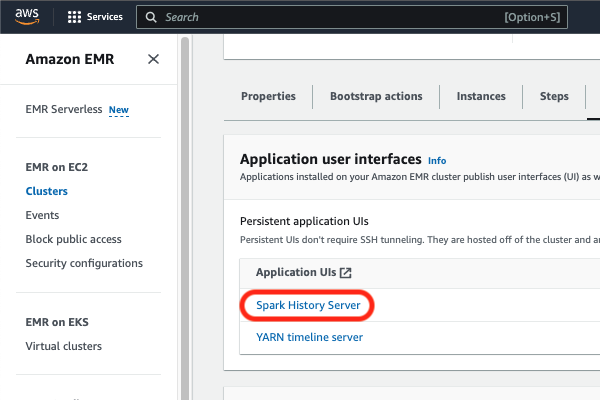Viewport: 600px width, 400px height.
Task: Switch to the Properties tab
Action: coord(268,96)
